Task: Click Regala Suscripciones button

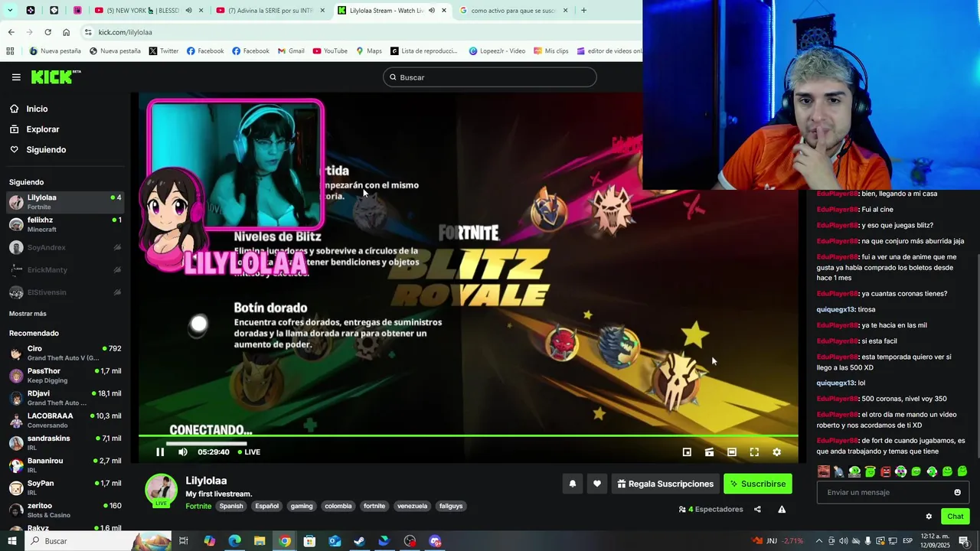Action: (665, 484)
